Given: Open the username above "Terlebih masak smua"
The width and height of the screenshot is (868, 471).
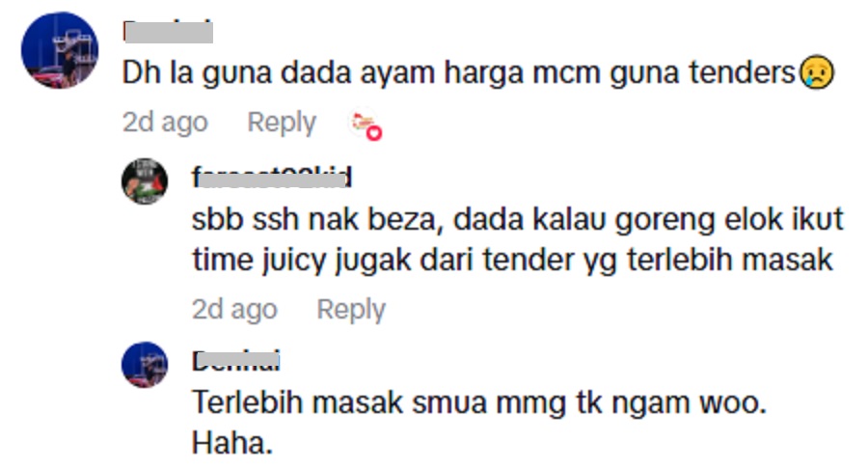Looking at the screenshot, I should pos(236,361).
